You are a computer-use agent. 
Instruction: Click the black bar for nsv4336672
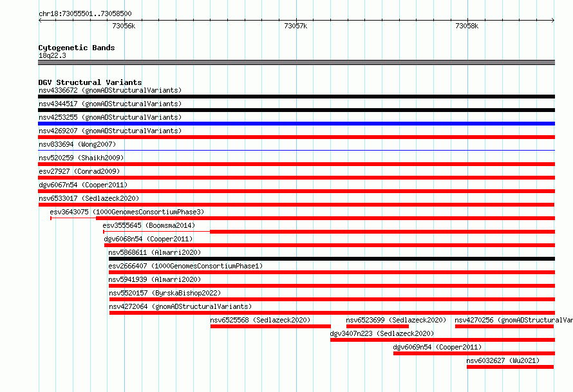[x=296, y=97]
